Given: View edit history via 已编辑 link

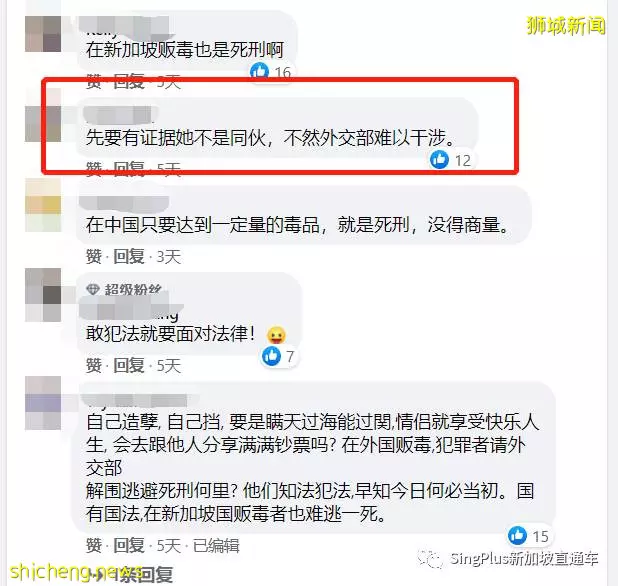Looking at the screenshot, I should (x=216, y=546).
